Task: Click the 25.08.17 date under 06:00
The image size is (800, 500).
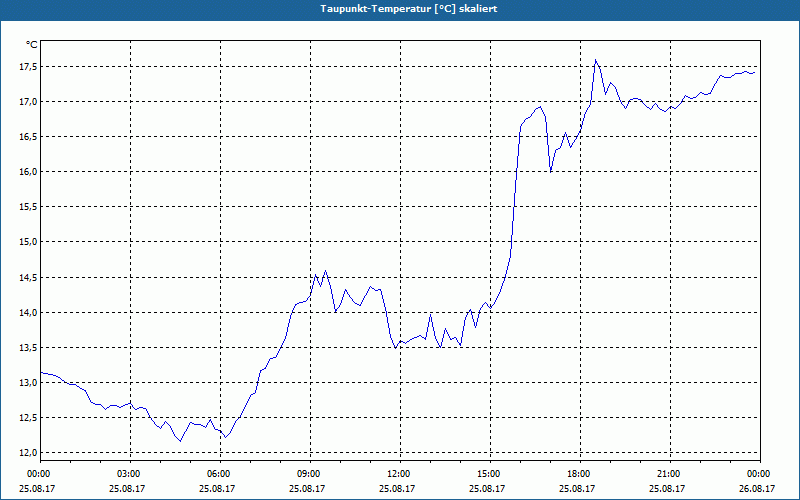Action: pyautogui.click(x=217, y=488)
